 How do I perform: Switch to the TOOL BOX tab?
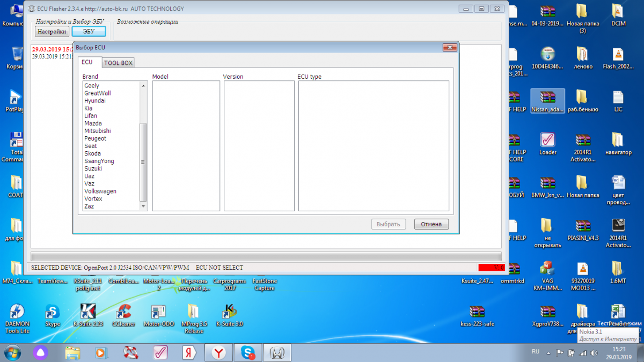[x=118, y=63]
